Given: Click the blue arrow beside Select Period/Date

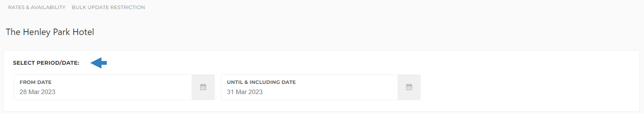Looking at the screenshot, I should (99, 63).
